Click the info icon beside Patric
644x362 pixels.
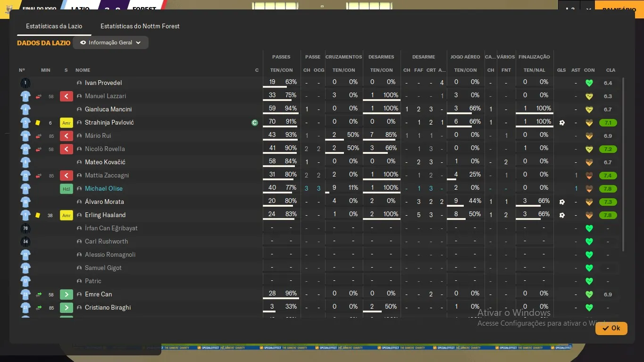[x=79, y=281]
